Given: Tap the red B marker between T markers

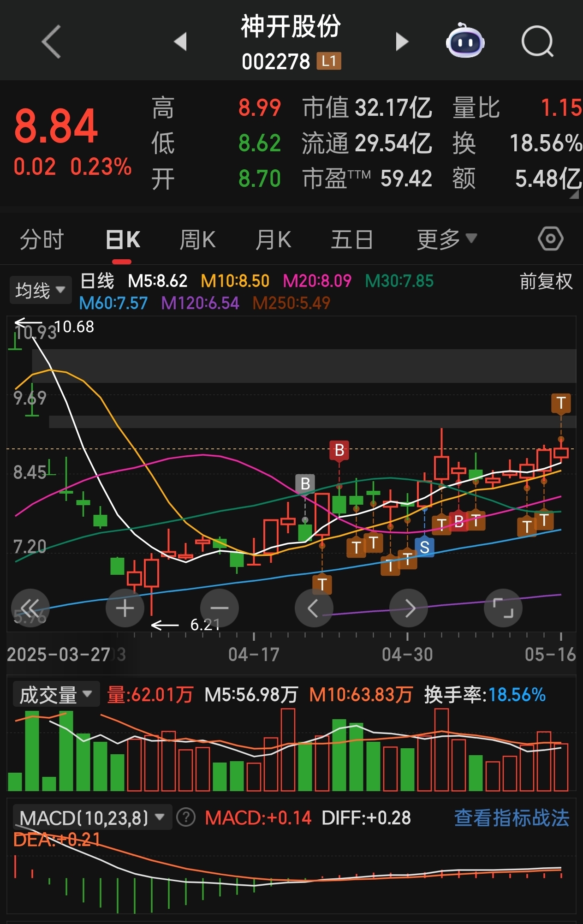Looking at the screenshot, I should tap(459, 522).
